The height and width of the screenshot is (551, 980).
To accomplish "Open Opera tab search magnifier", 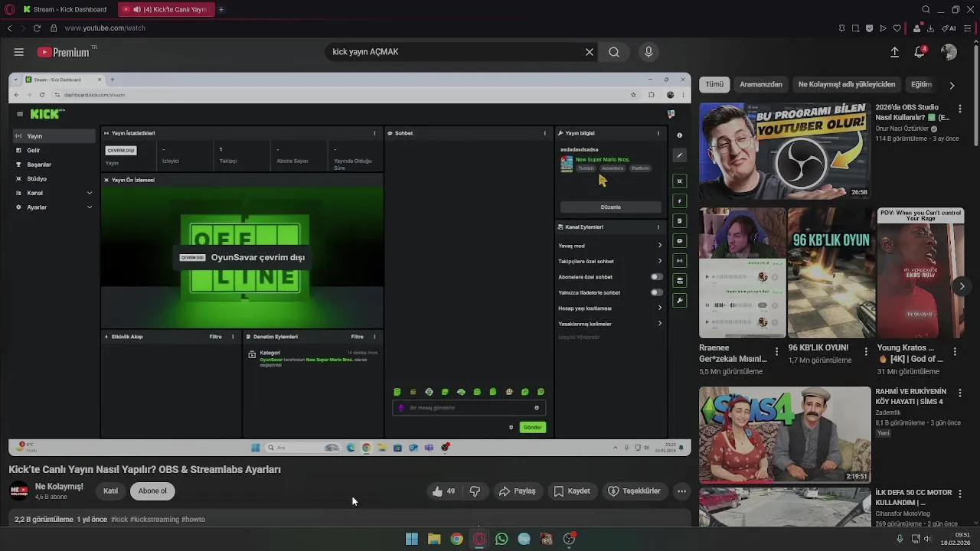I will click(926, 9).
